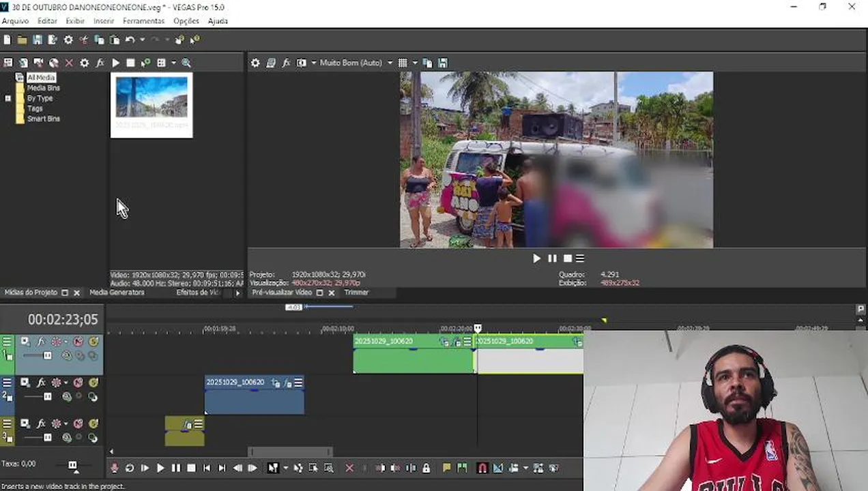Toggle auto preview in Project Media toolbar
The image size is (868, 491).
pos(145,63)
